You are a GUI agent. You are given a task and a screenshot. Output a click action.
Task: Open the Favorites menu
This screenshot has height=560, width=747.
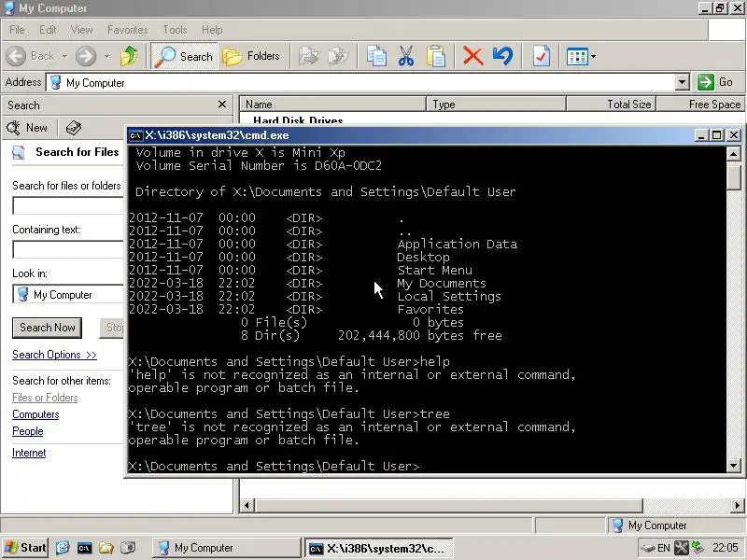(x=127, y=30)
